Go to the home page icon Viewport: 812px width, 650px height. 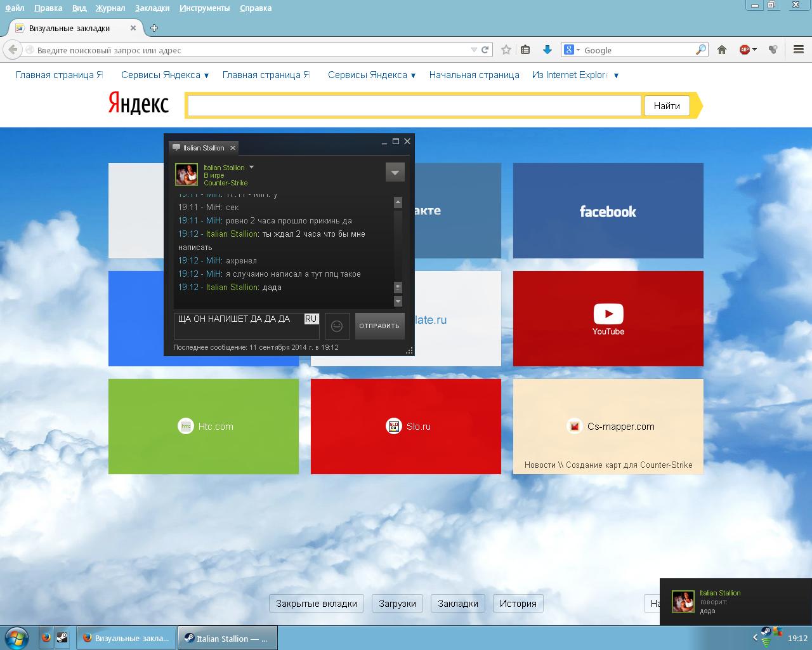pos(722,50)
